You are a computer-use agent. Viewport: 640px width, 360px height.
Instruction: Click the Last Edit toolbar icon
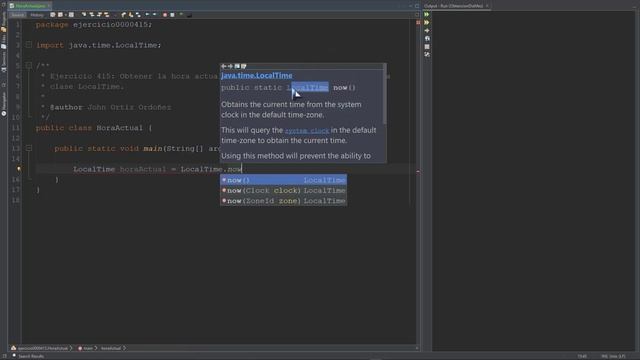[x=53, y=15]
